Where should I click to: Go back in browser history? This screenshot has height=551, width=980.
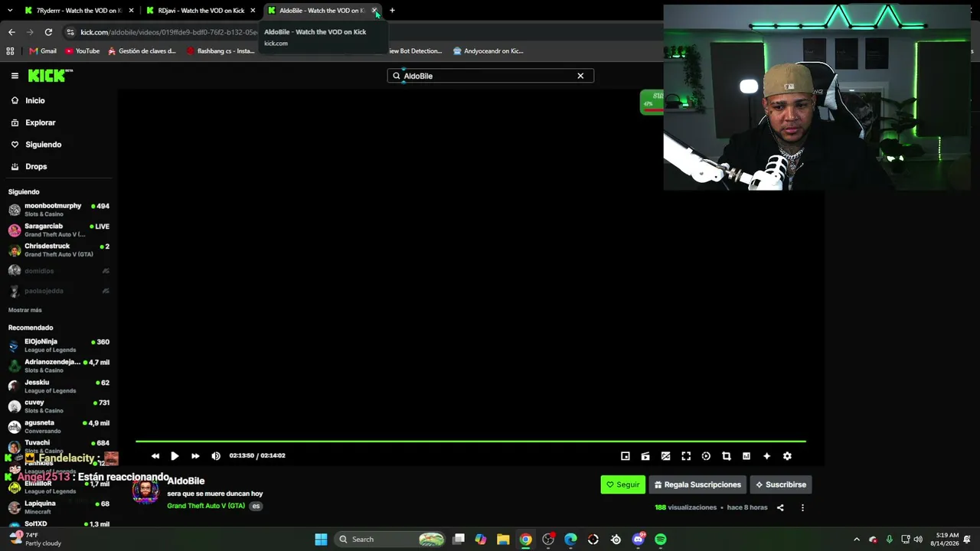[11, 32]
